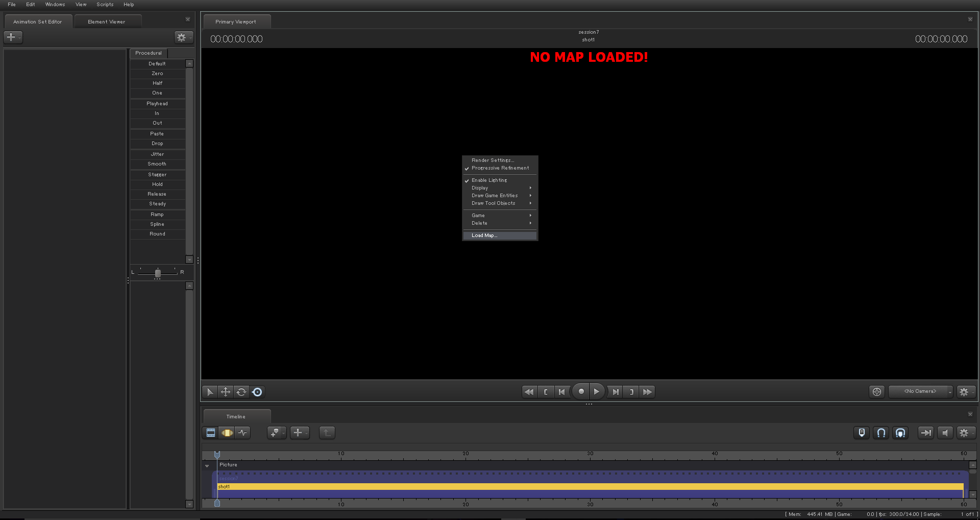980x520 pixels.
Task: Toggle Progressive Refinement checkmark
Action: [x=500, y=168]
